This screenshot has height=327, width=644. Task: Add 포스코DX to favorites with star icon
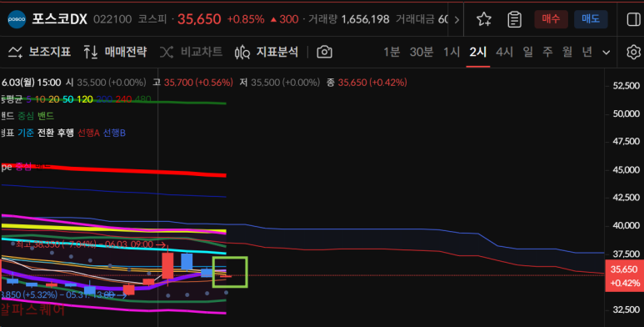pos(484,19)
